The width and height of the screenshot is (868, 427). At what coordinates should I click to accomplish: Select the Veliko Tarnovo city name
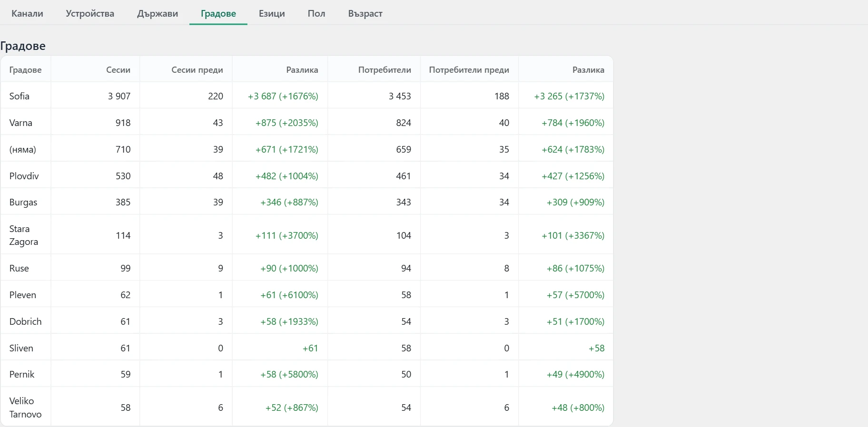(26, 408)
